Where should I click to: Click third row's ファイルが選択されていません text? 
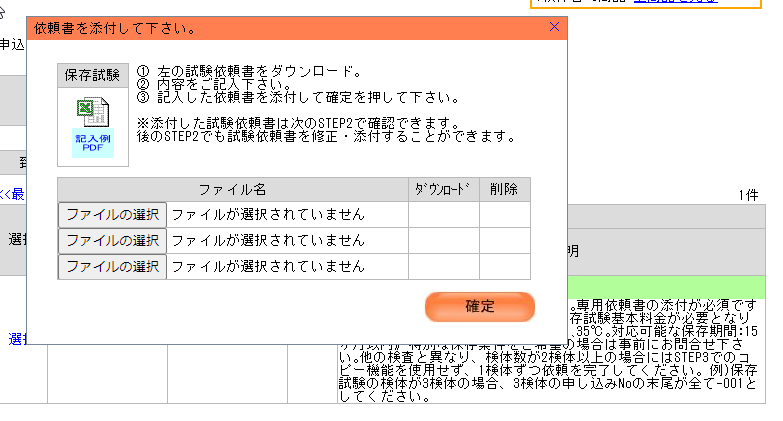(267, 266)
